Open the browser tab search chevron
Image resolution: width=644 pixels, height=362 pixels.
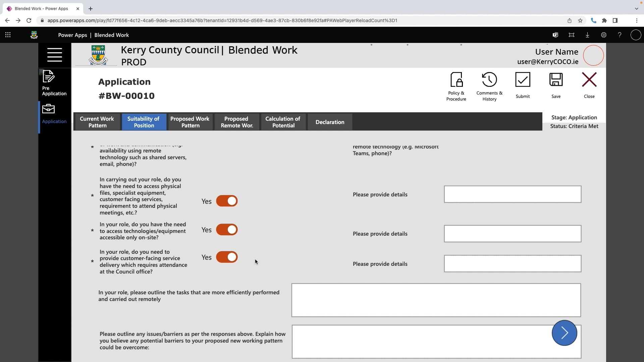click(636, 8)
